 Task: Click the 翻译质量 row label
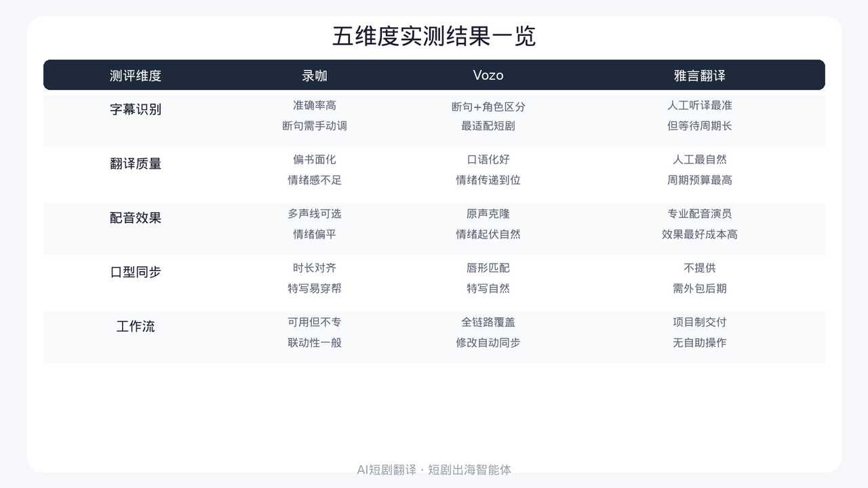tap(136, 163)
